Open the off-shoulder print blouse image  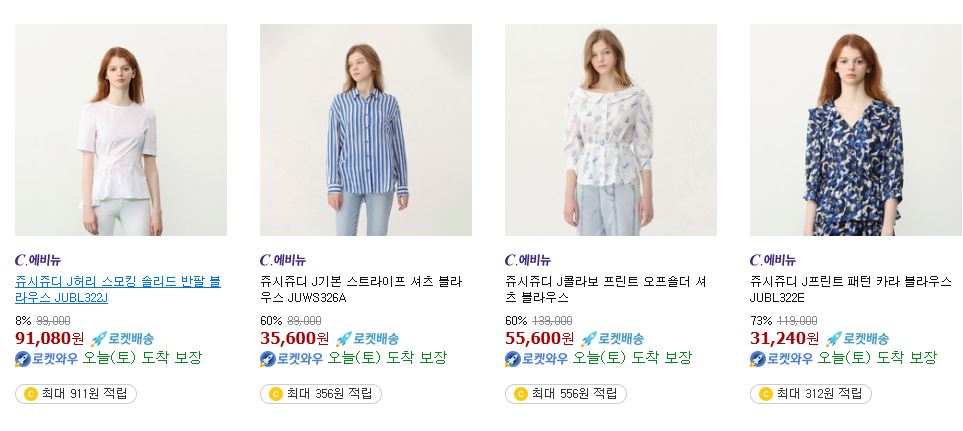tap(611, 130)
